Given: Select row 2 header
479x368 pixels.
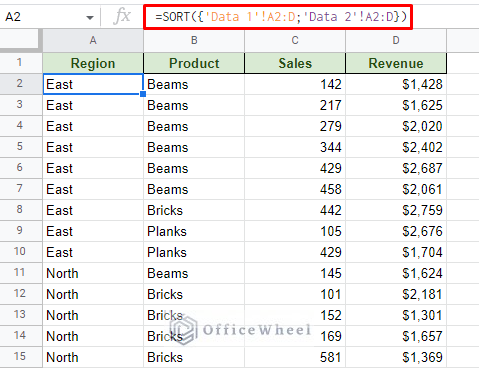Looking at the screenshot, I should pyautogui.click(x=21, y=84).
